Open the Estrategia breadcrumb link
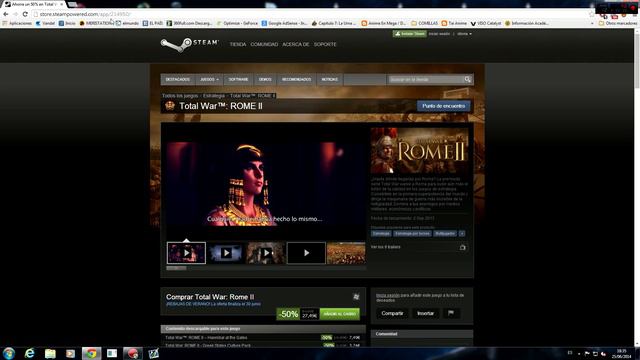The image size is (640, 360). [x=214, y=96]
